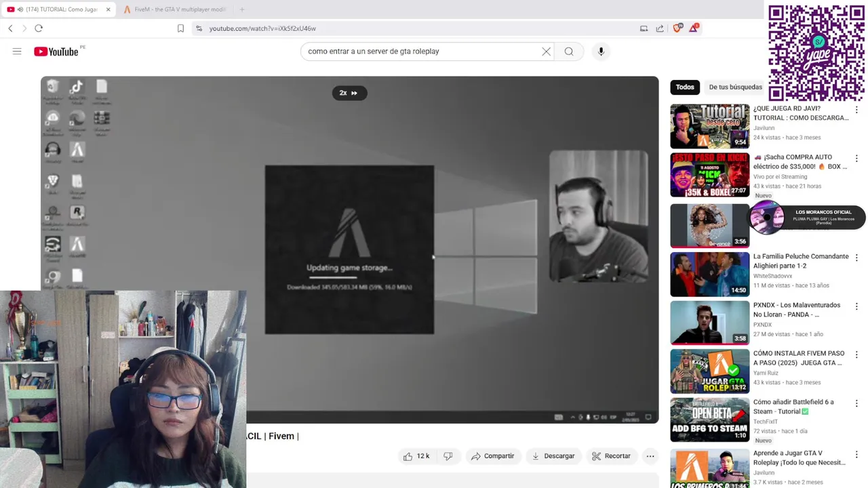Open the YouTube hamburger guide menu

point(17,52)
